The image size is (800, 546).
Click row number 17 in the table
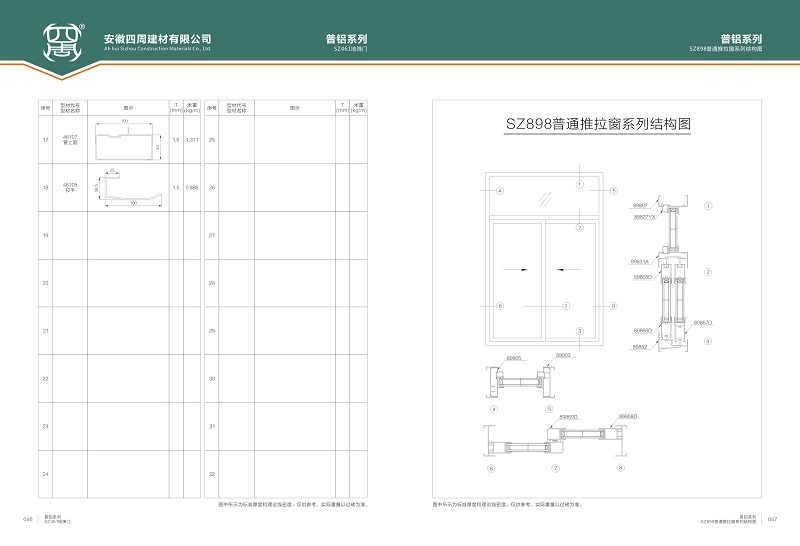point(45,140)
